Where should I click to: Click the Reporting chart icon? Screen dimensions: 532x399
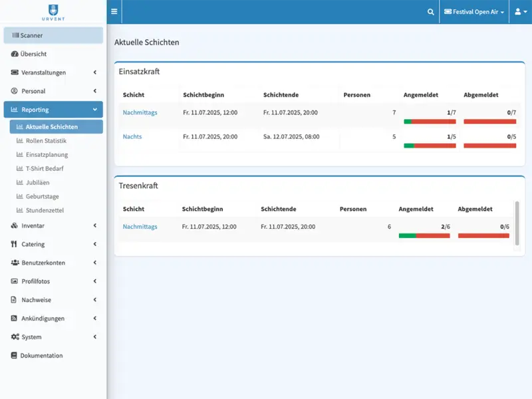14,110
